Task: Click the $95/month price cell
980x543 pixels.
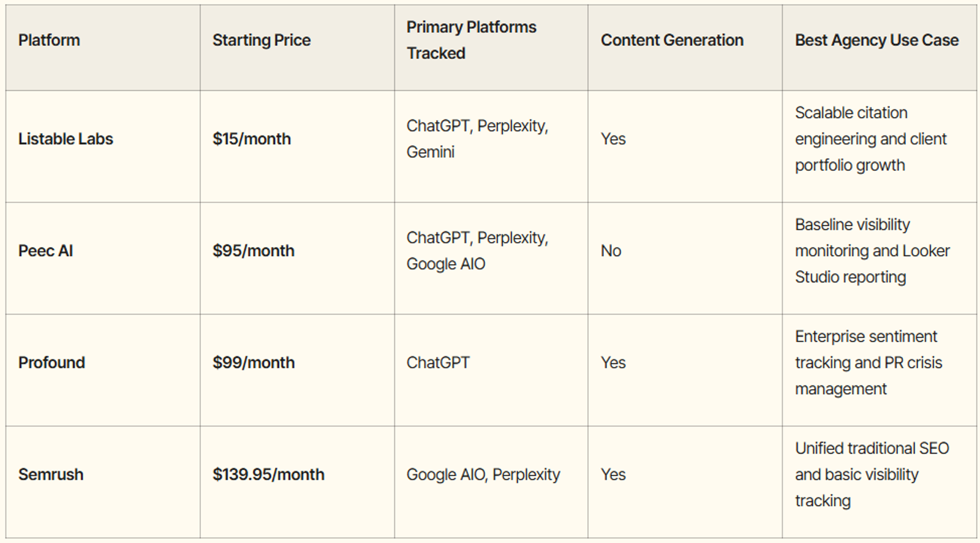Action: [x=254, y=251]
